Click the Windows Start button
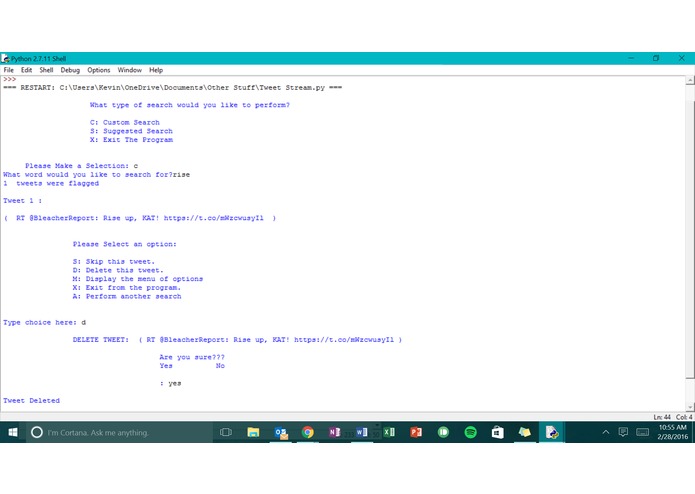Screen dimensions: 695x494 13,432
